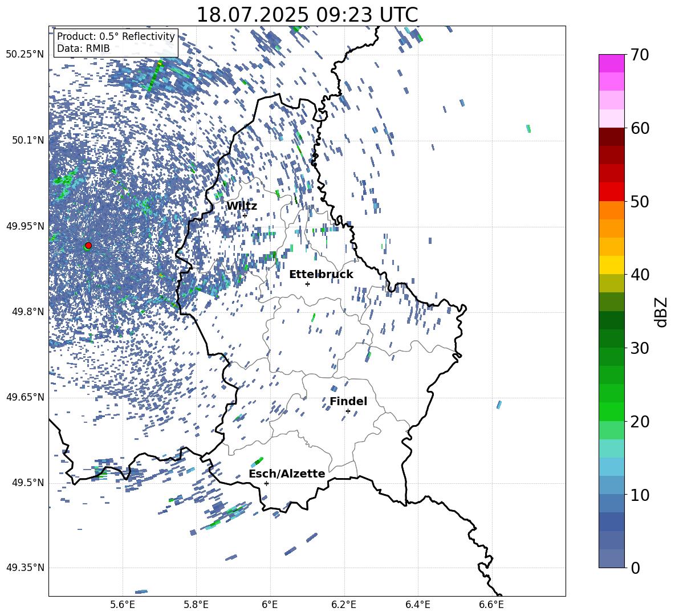Click the 49.5°N latitude label
This screenshot has width=675, height=616.
pos(27,483)
